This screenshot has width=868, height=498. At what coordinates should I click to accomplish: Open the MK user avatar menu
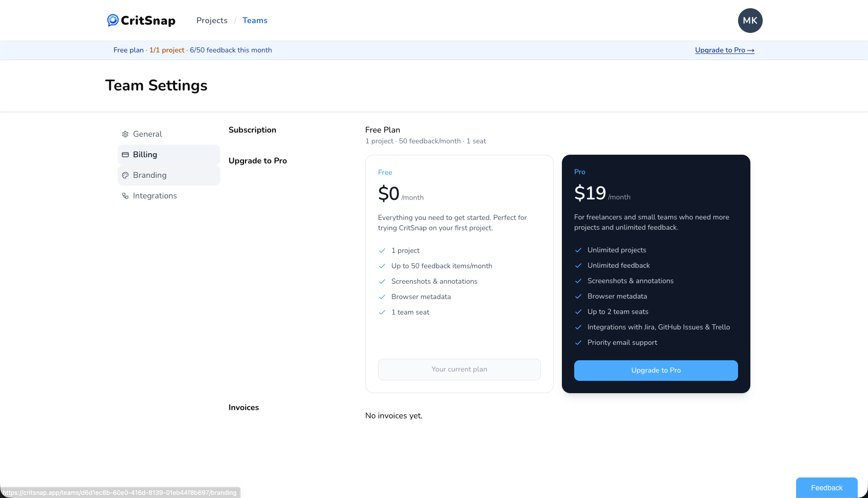(750, 21)
